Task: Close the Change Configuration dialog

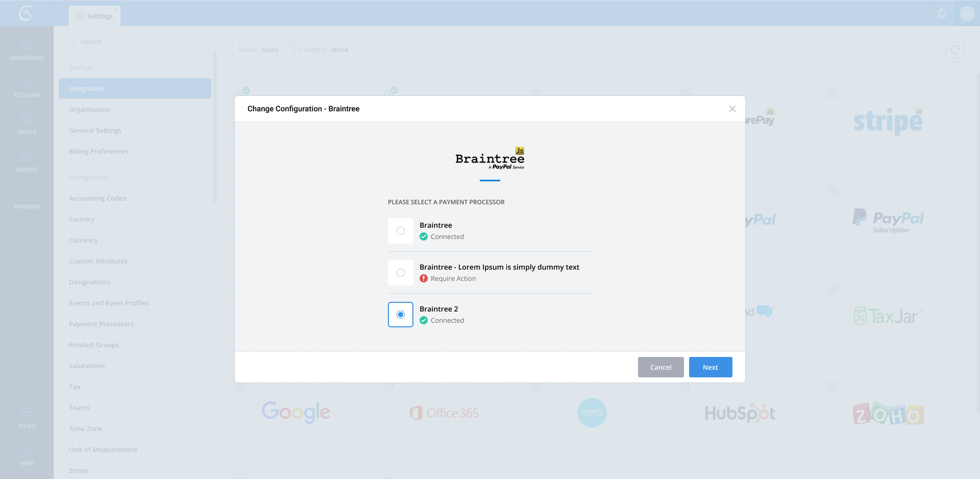Action: pos(732,109)
